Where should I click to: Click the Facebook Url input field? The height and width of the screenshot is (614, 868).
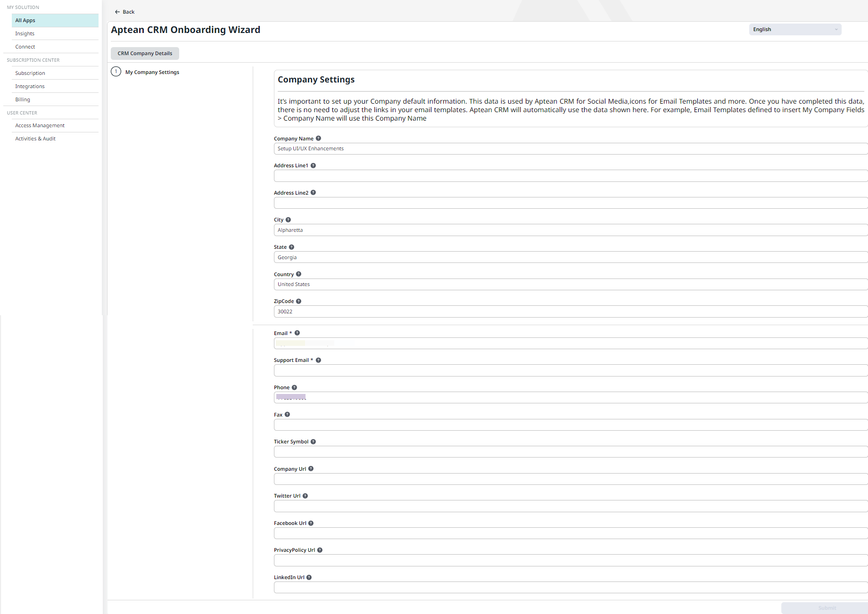pos(570,533)
